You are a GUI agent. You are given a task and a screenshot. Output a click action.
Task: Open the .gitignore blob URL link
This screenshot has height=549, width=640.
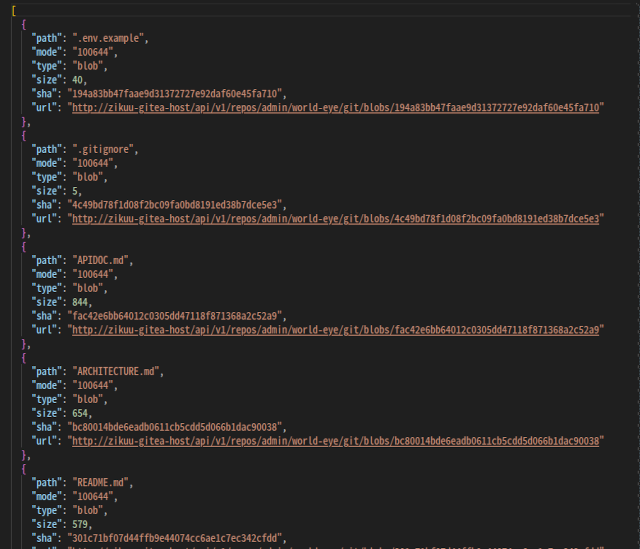click(337, 218)
